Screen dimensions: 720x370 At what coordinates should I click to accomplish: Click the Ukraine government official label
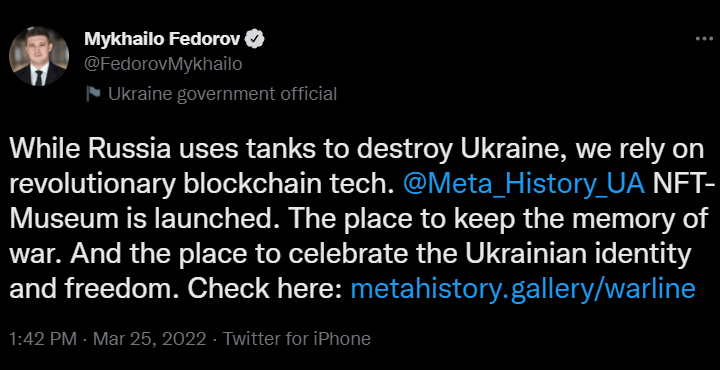(x=222, y=94)
